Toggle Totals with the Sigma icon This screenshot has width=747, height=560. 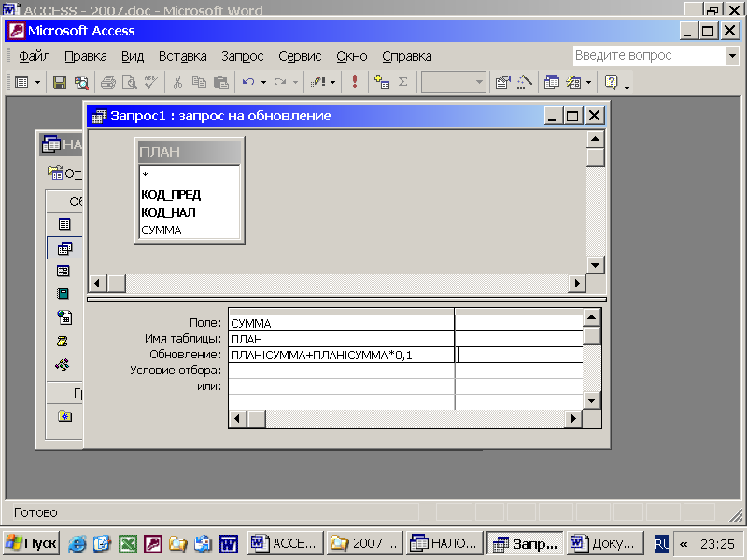403,82
